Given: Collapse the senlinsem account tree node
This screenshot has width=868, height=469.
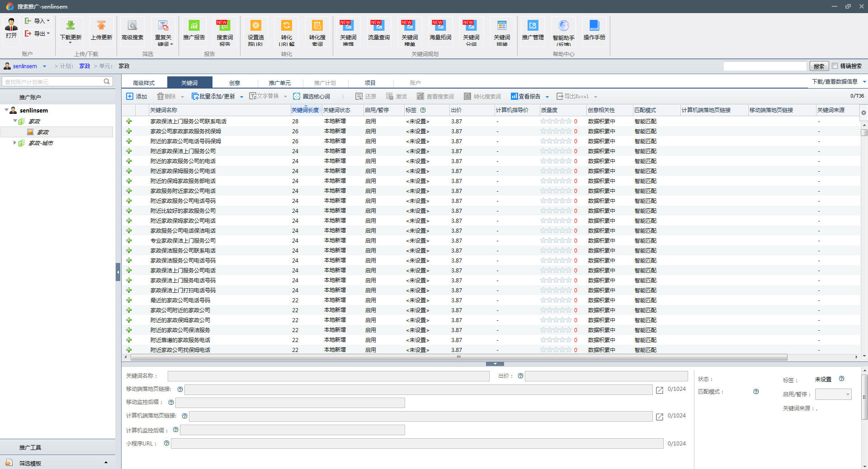Looking at the screenshot, I should pos(6,110).
